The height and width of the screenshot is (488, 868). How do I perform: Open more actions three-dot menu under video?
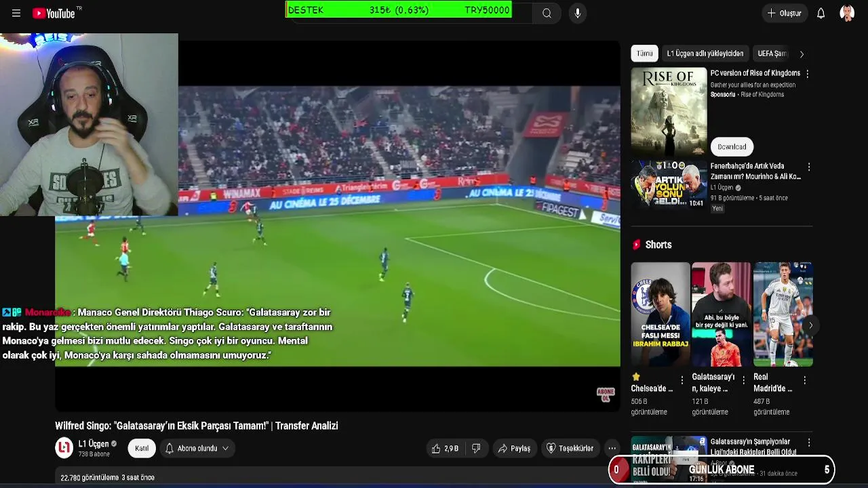(x=612, y=448)
